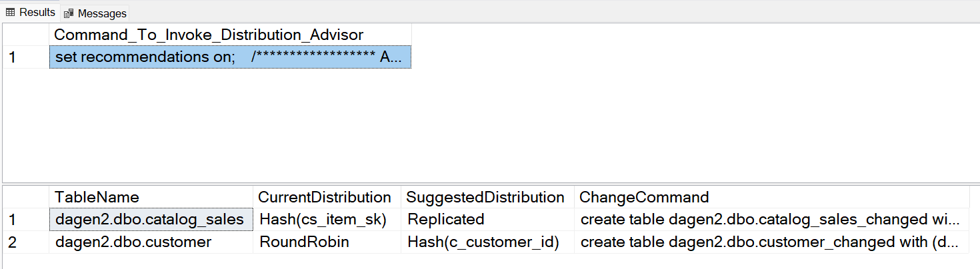Select the RoundRobin cell
This screenshot has height=269, width=980.
click(x=327, y=242)
